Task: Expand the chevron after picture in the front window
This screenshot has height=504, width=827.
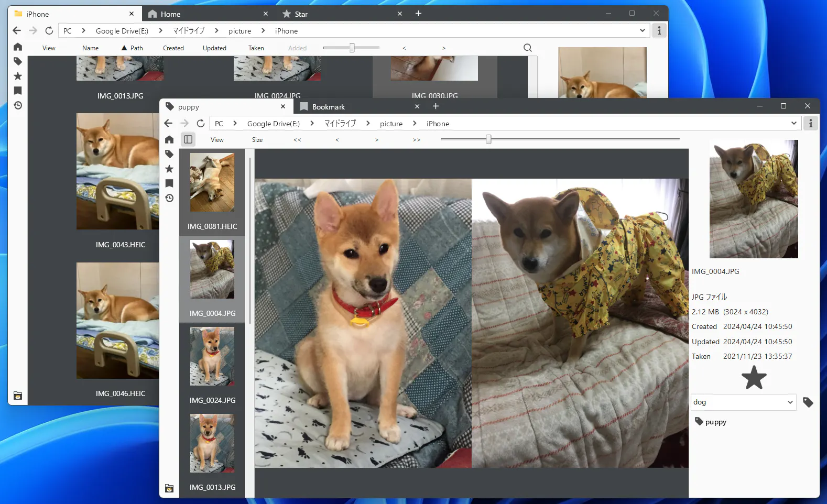Action: click(x=415, y=123)
